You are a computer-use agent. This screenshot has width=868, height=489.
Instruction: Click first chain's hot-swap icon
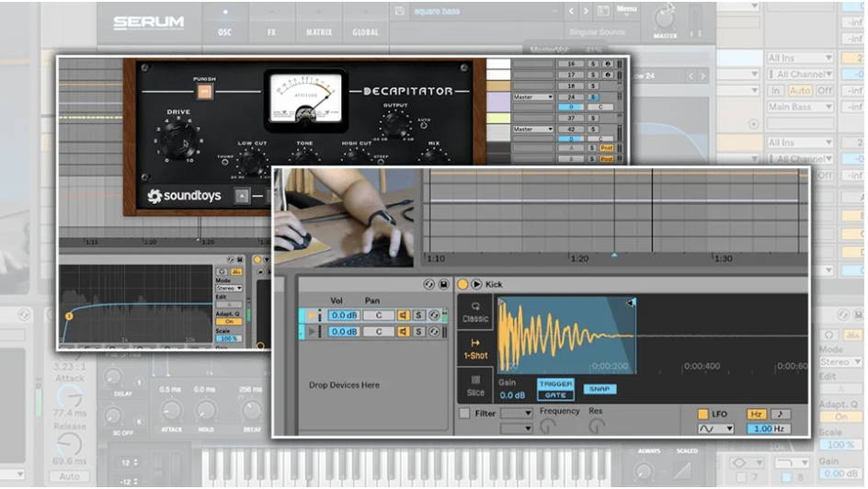pyautogui.click(x=434, y=315)
